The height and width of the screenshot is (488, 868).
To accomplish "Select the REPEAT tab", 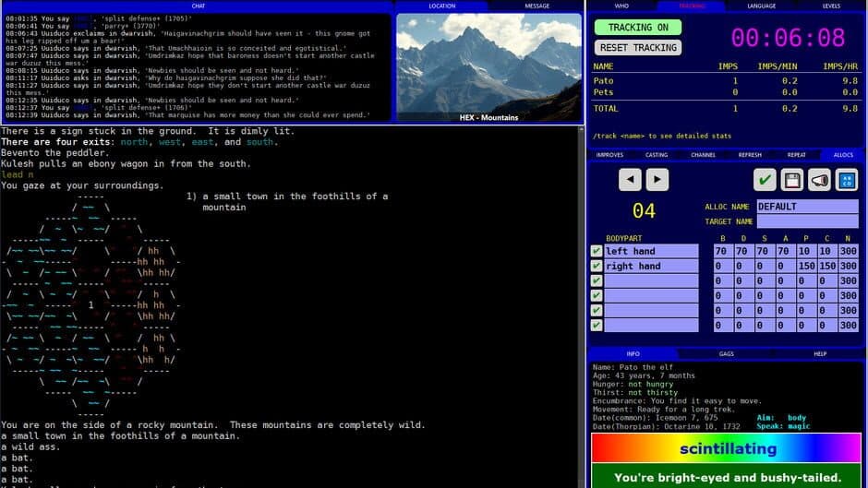I will click(796, 155).
